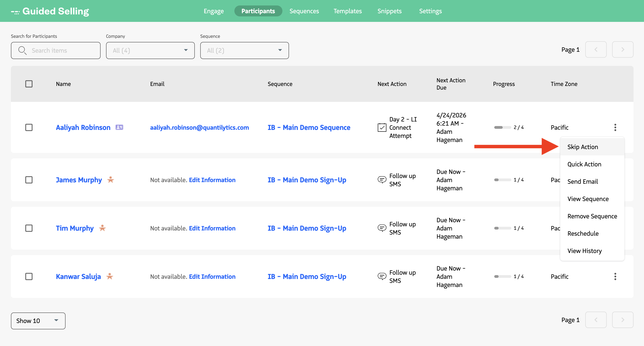Click Aaliyah Robinson's 2/4 progress bar
This screenshot has width=644, height=346.
pos(502,127)
